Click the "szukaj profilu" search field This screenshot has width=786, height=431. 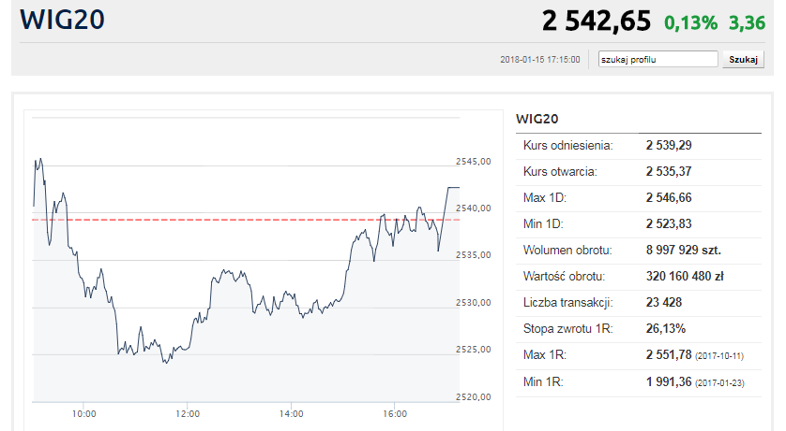[x=658, y=60]
